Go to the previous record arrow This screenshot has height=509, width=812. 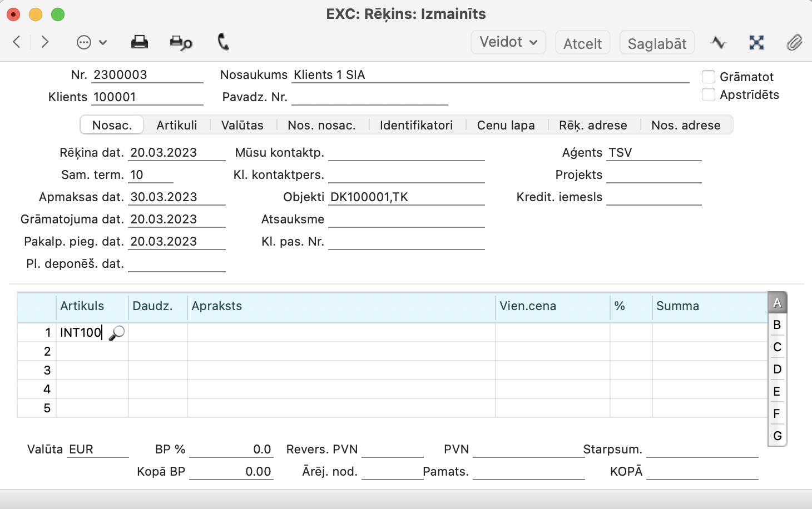tap(17, 42)
